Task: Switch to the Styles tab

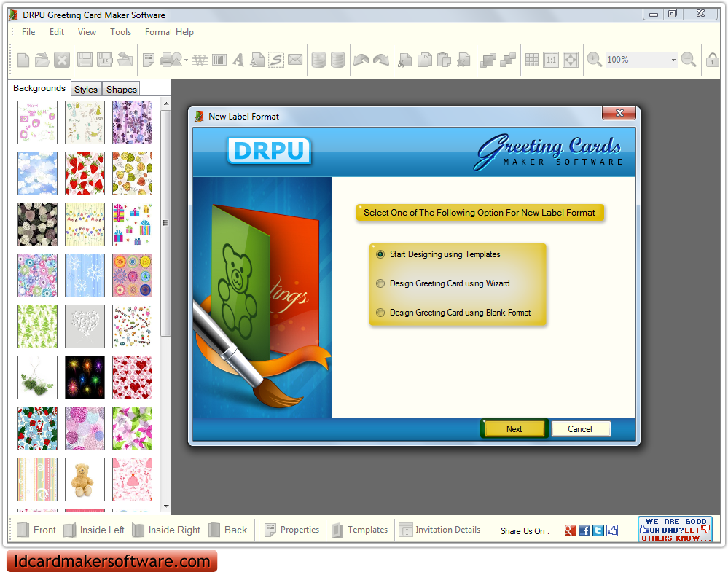Action: point(86,89)
